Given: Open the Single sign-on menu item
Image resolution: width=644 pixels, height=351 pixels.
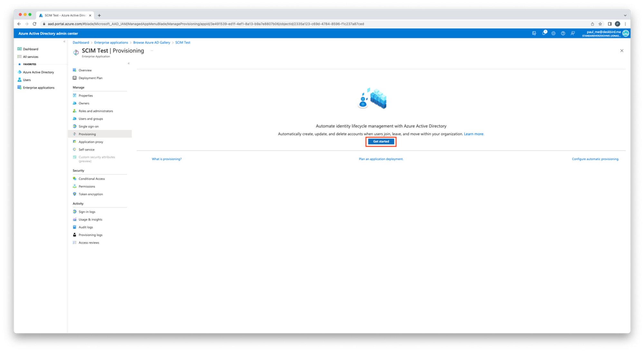Looking at the screenshot, I should [x=89, y=126].
